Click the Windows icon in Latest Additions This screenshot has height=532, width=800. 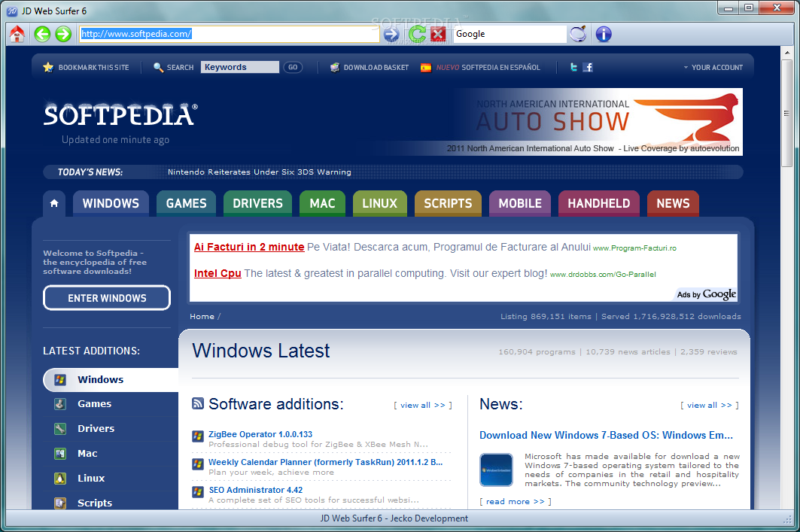60,379
